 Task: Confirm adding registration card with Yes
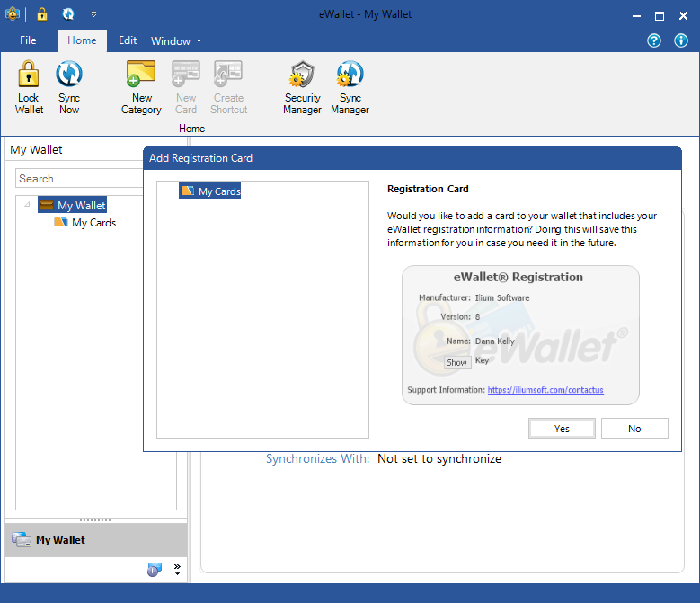click(562, 429)
